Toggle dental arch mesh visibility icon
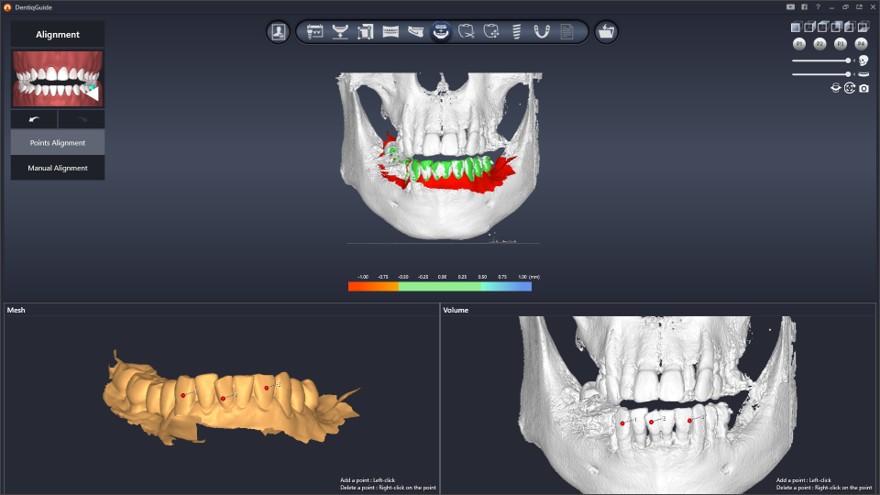This screenshot has height=495, width=880. coord(863,74)
